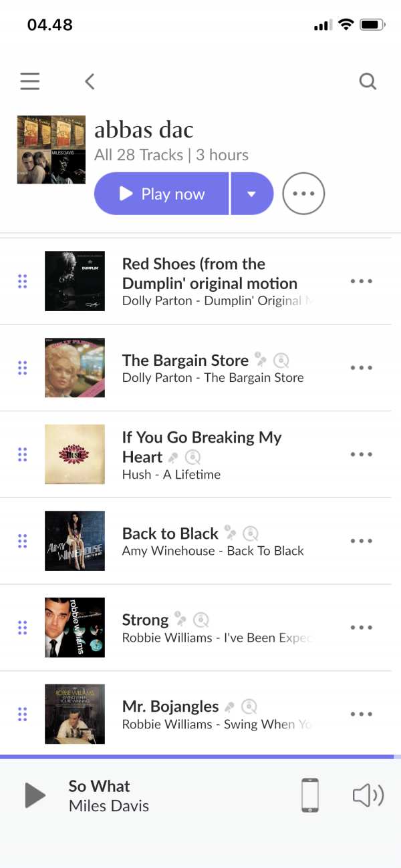The image size is (401, 868).
Task: Open more options for Mr. Bojangles
Action: coord(361,714)
